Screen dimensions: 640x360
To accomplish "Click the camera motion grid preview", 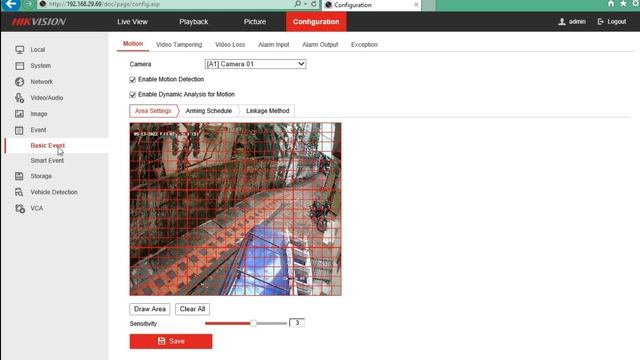I will point(236,209).
